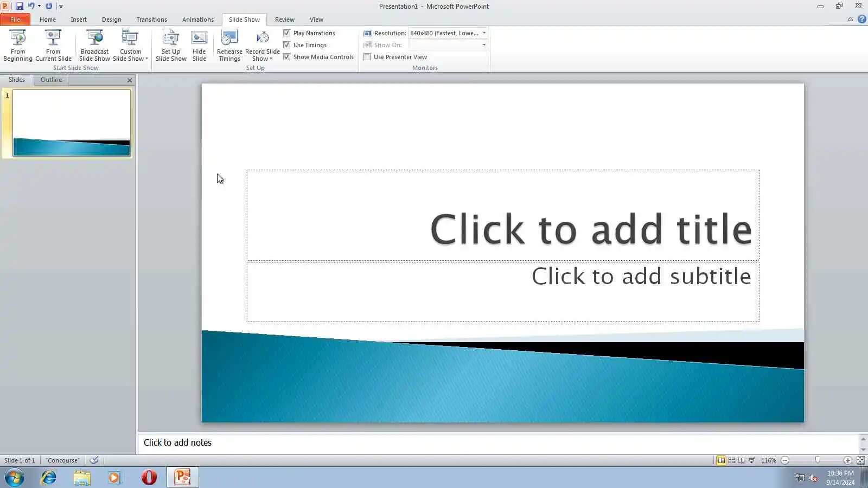Close the slides/outline pane
868x488 pixels.
pos(130,80)
